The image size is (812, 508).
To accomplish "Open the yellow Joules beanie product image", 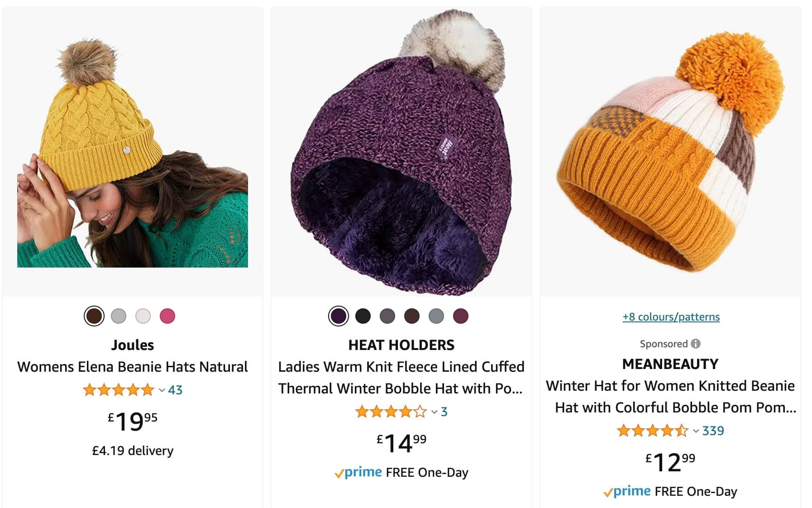I will click(x=133, y=154).
